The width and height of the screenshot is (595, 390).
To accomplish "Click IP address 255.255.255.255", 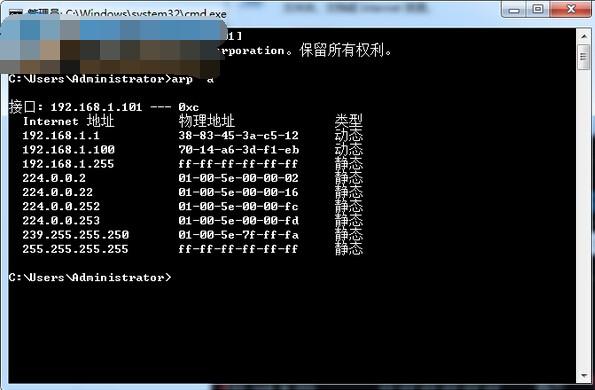I will (x=75, y=249).
